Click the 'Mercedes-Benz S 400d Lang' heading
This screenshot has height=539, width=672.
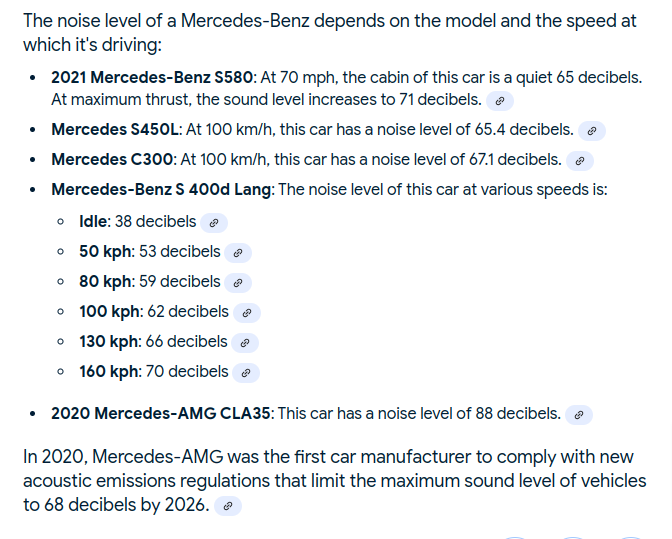[x=162, y=190]
